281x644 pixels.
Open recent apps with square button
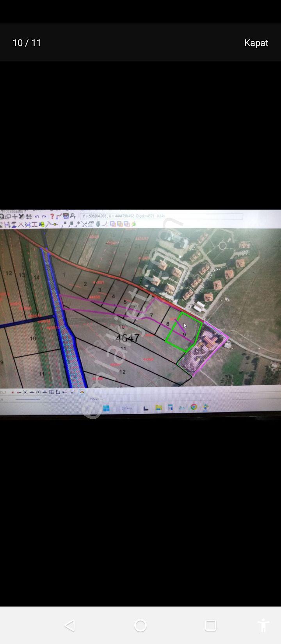click(x=211, y=626)
